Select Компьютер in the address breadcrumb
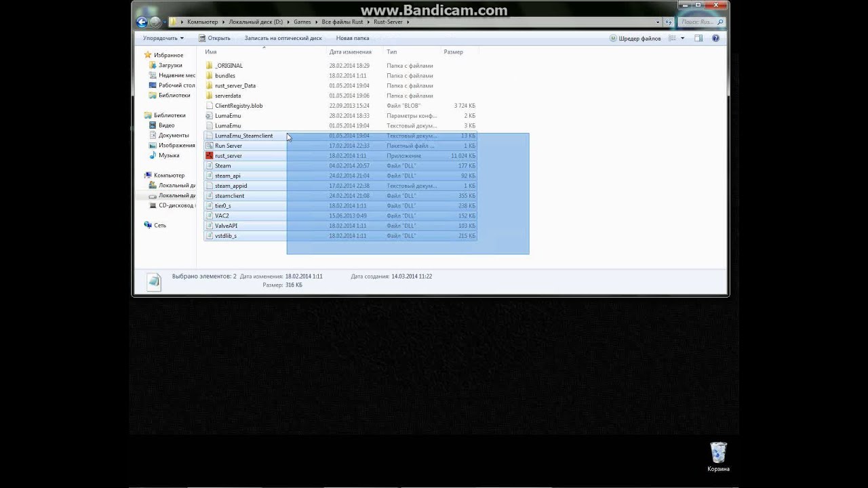The height and width of the screenshot is (488, 868). point(203,22)
